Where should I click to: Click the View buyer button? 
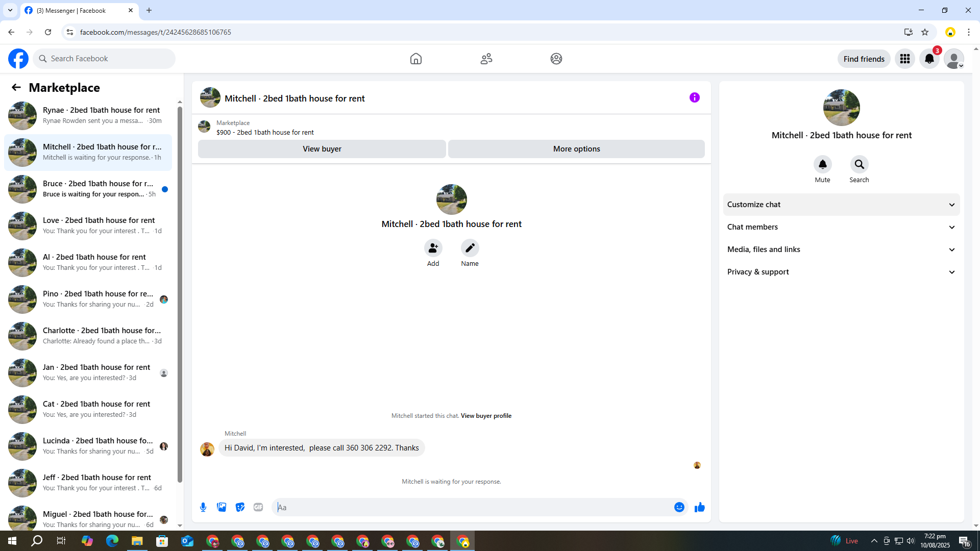pos(322,149)
